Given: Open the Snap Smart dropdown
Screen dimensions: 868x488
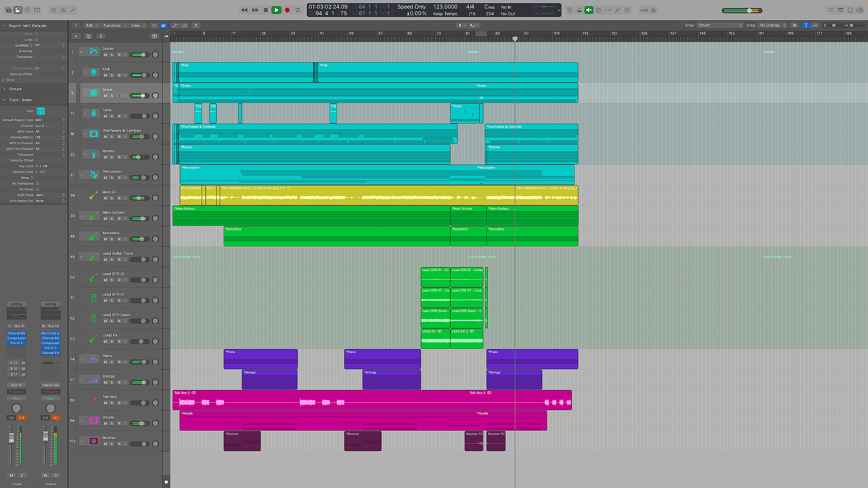Looking at the screenshot, I should click(x=720, y=25).
